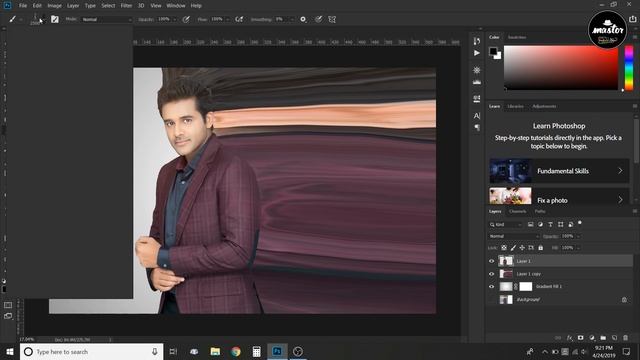The image size is (640, 360).
Task: Create a new group folder icon
Action: [x=603, y=338]
